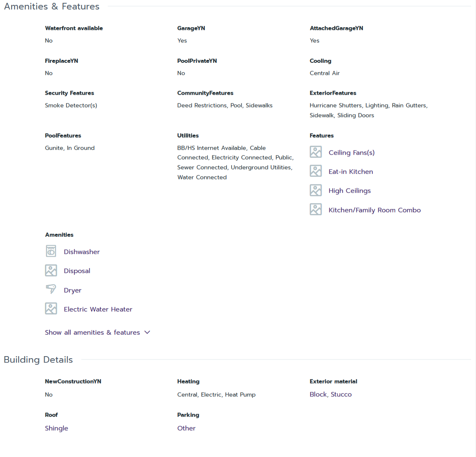
Task: Click the Building Details section heading
Action: click(38, 360)
